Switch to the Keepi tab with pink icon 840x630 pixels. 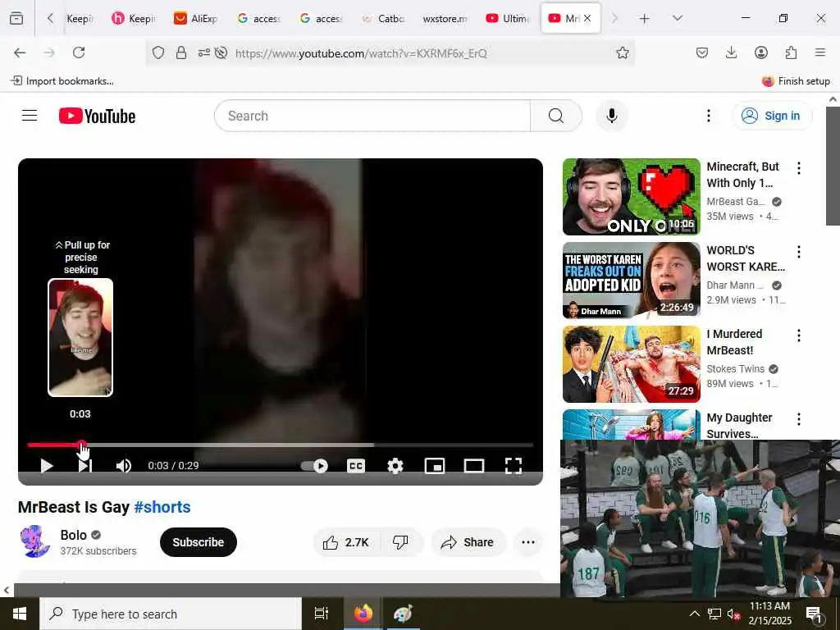134,19
